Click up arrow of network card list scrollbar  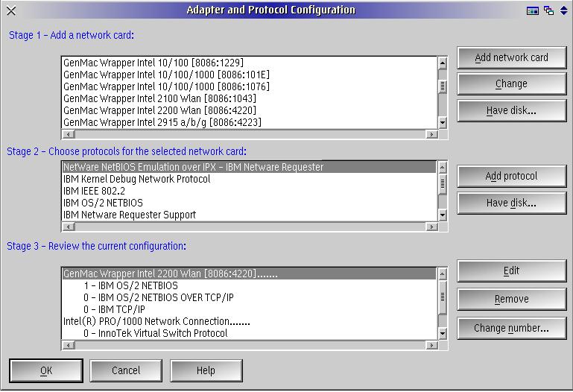pyautogui.click(x=443, y=63)
